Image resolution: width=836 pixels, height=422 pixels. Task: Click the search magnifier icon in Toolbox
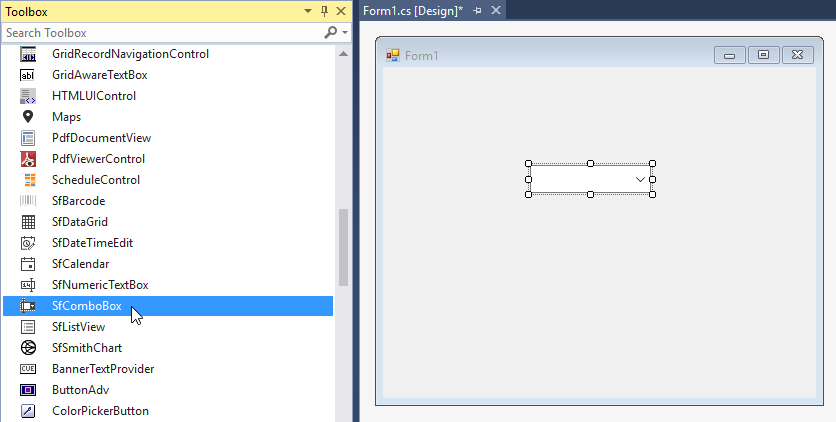[x=330, y=33]
